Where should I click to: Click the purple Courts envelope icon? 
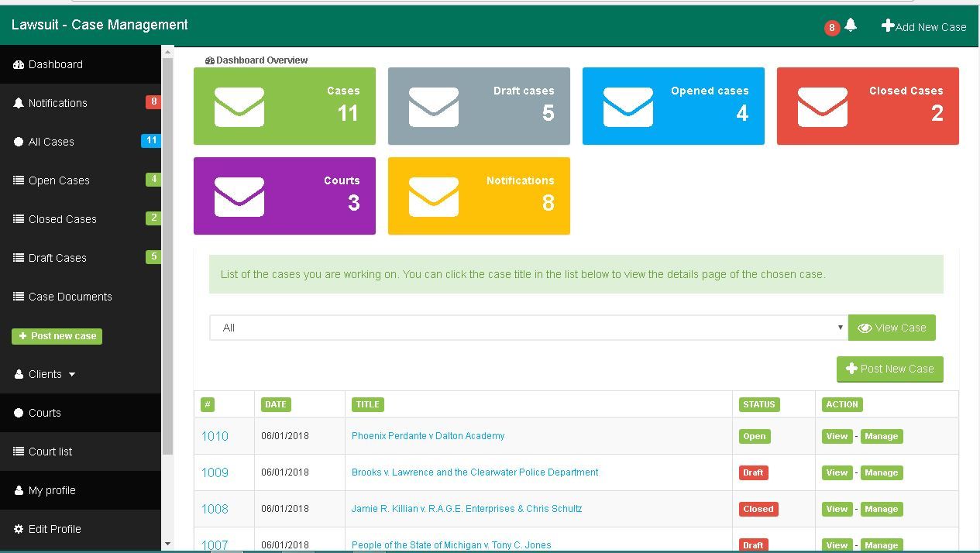[239, 197]
